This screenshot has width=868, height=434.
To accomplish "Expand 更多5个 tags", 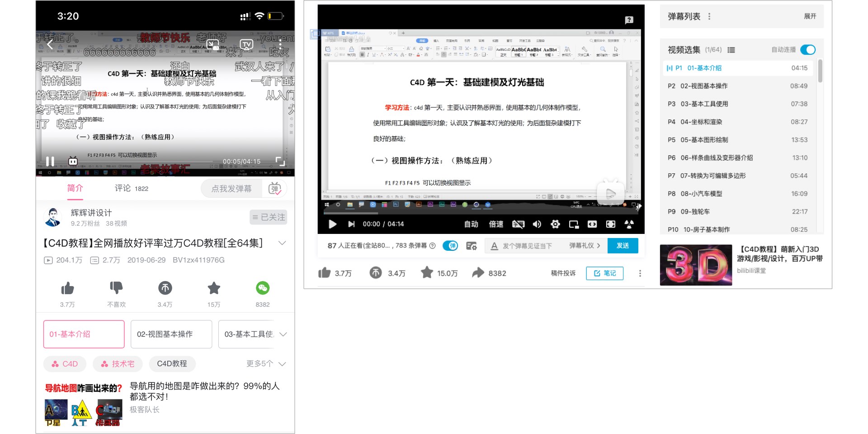I will (266, 364).
